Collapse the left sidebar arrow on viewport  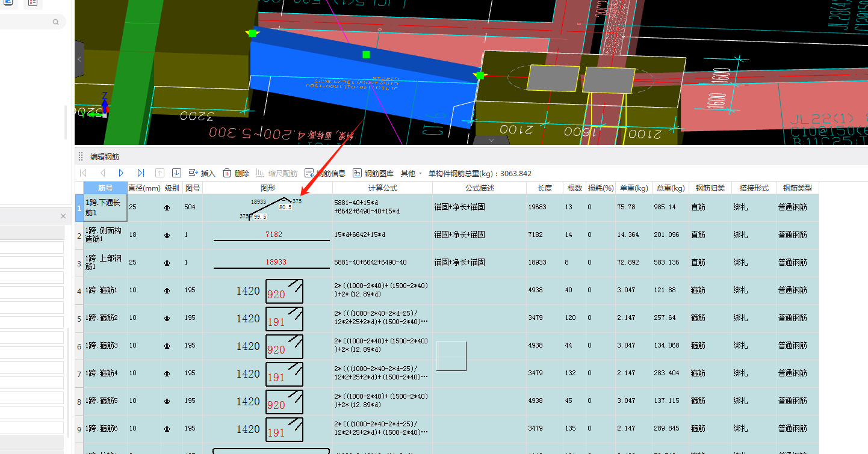79,60
